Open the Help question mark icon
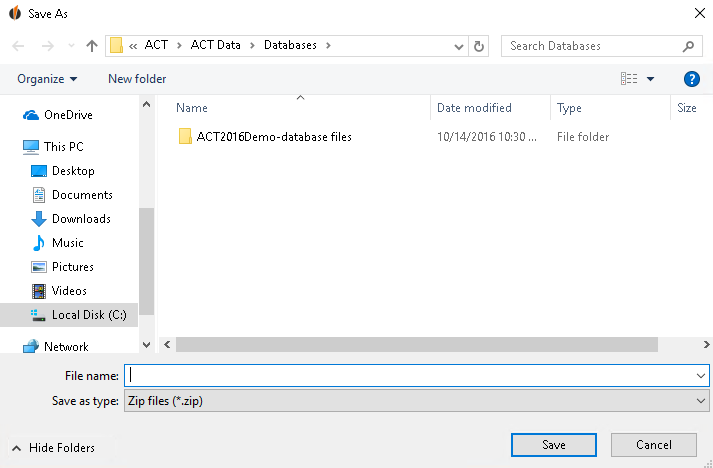This screenshot has height=468, width=713. 692,79
